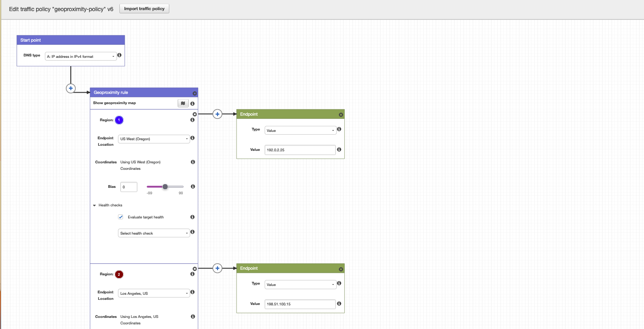Close the second Endpoint box
The height and width of the screenshot is (329, 644).
click(x=341, y=268)
